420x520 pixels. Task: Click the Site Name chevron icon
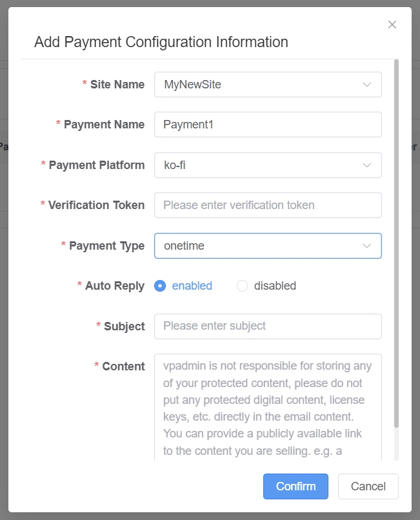368,84
